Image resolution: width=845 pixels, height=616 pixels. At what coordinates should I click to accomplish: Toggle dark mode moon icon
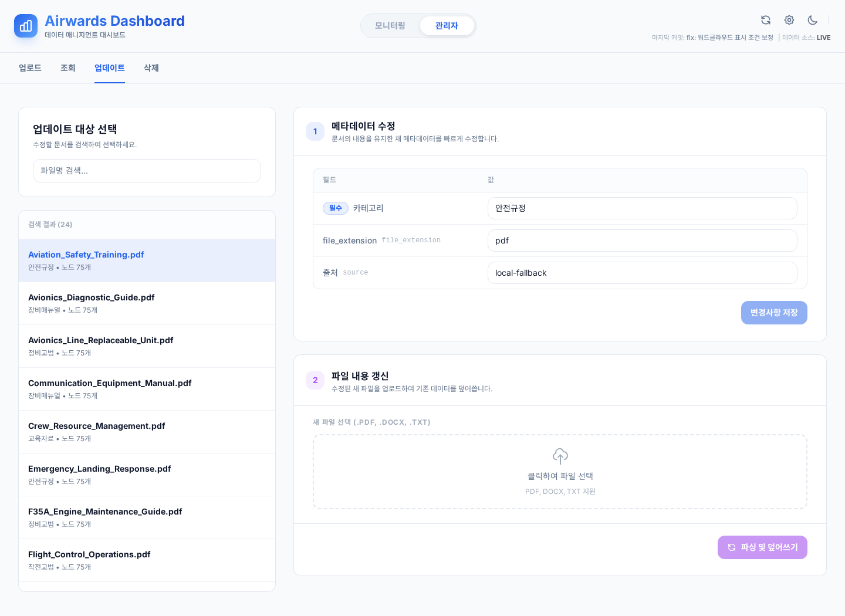(813, 20)
